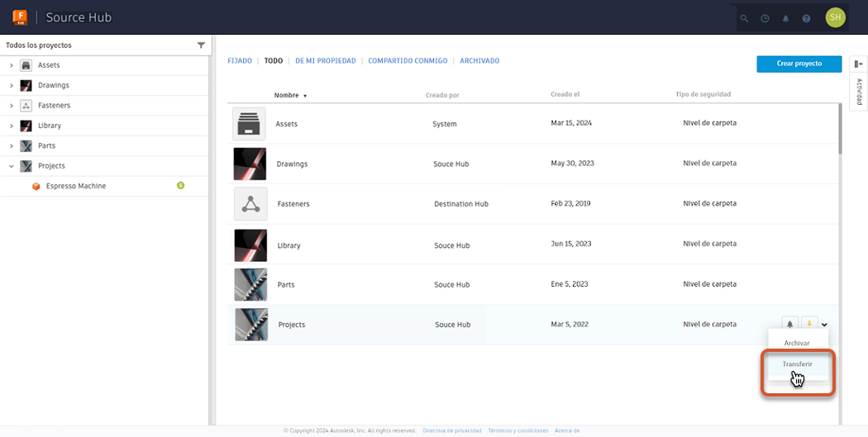
Task: Choose Transferir from the dropdown menu
Action: pos(797,364)
